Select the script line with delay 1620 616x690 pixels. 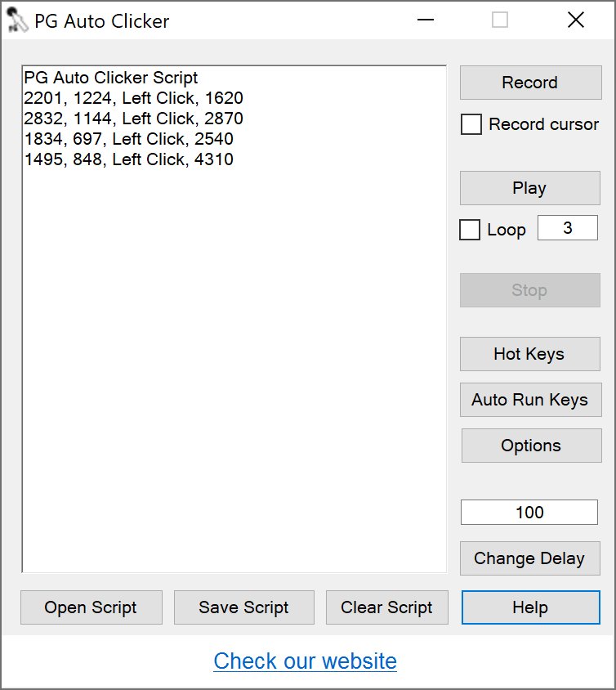click(134, 98)
